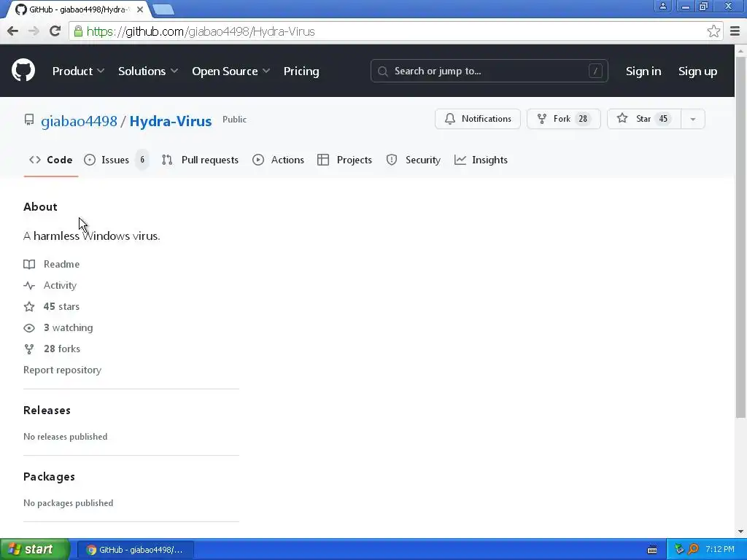Click the 'No packages published' text
Screen dimensions: 747x560
pyautogui.click(x=68, y=503)
